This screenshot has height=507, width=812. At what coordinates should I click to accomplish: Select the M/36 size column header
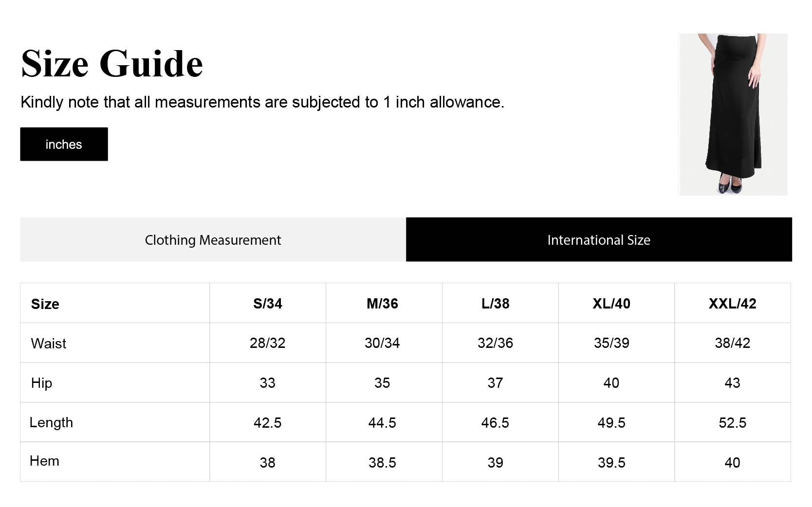pyautogui.click(x=382, y=304)
